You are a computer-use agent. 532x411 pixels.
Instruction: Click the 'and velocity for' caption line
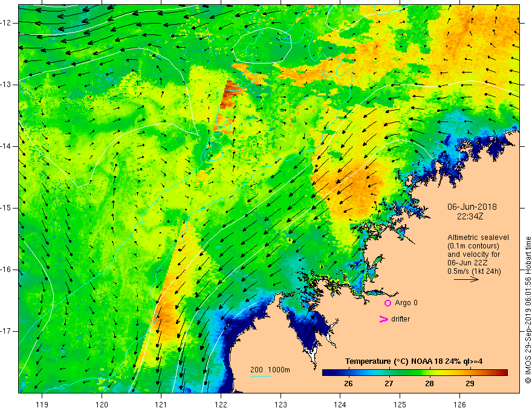tap(473, 254)
